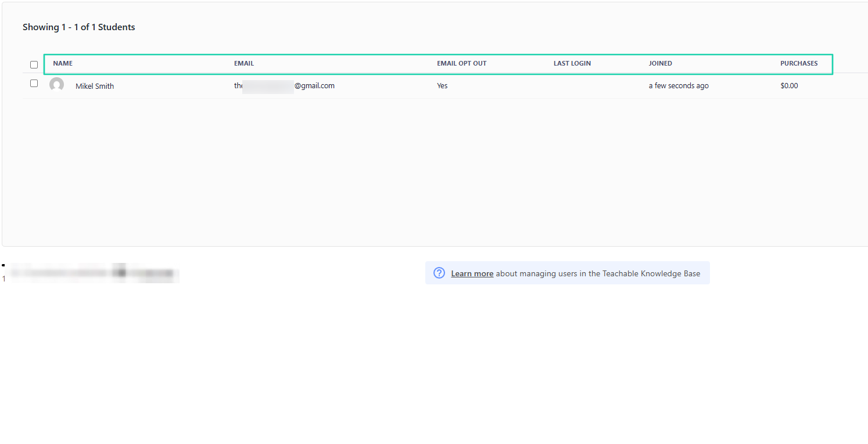The width and height of the screenshot is (868, 444).
Task: Tick the select-all students checkbox
Action: 34,64
